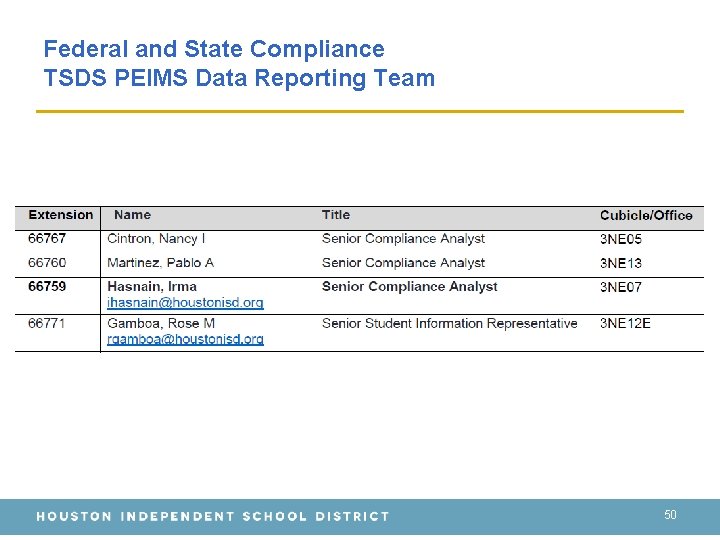Select cubicle 3NE12E cell
The height and width of the screenshot is (540, 720).
pyautogui.click(x=625, y=324)
